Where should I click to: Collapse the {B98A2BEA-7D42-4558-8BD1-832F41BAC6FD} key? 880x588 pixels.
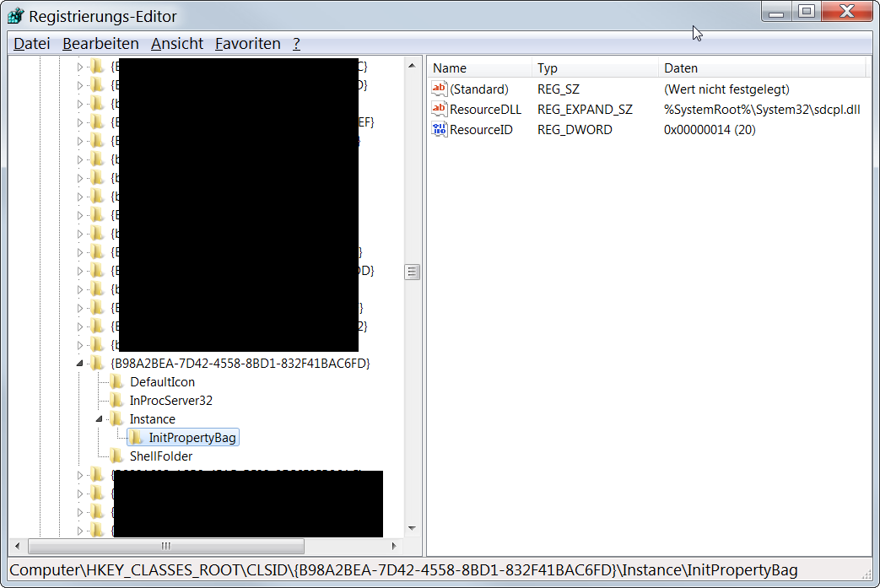coord(81,364)
